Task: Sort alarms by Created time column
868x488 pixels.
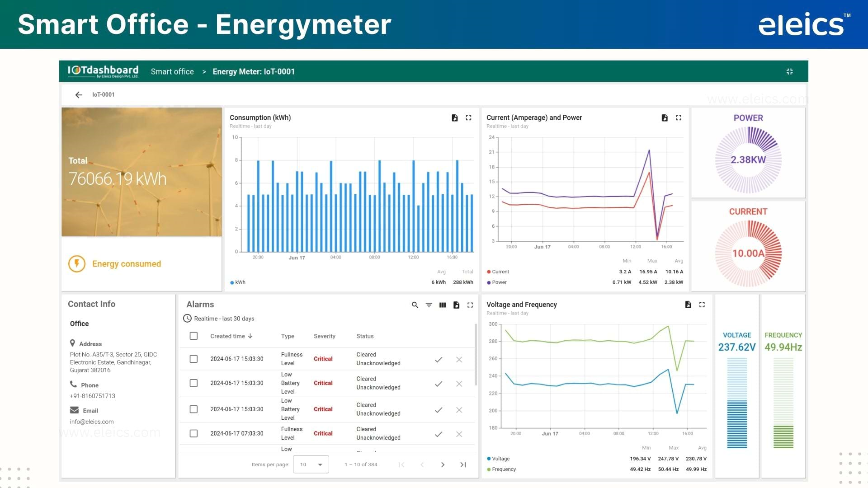Action: [x=231, y=336]
